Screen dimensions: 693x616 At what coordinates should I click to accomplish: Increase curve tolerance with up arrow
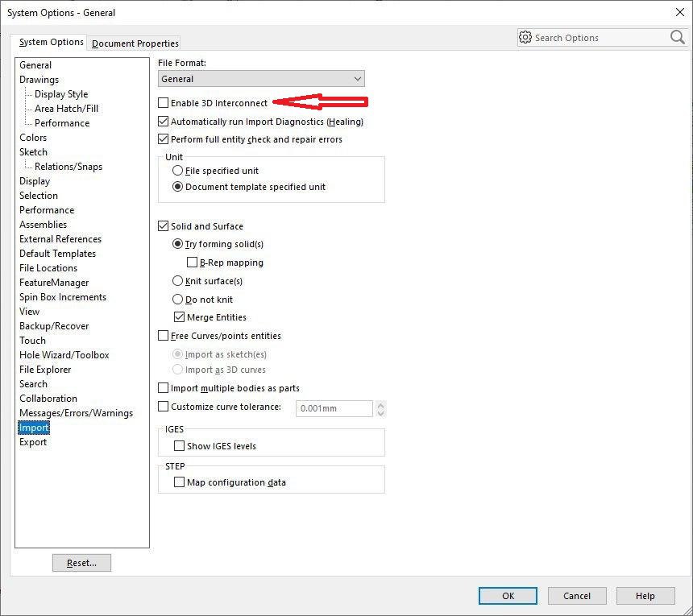pos(380,404)
